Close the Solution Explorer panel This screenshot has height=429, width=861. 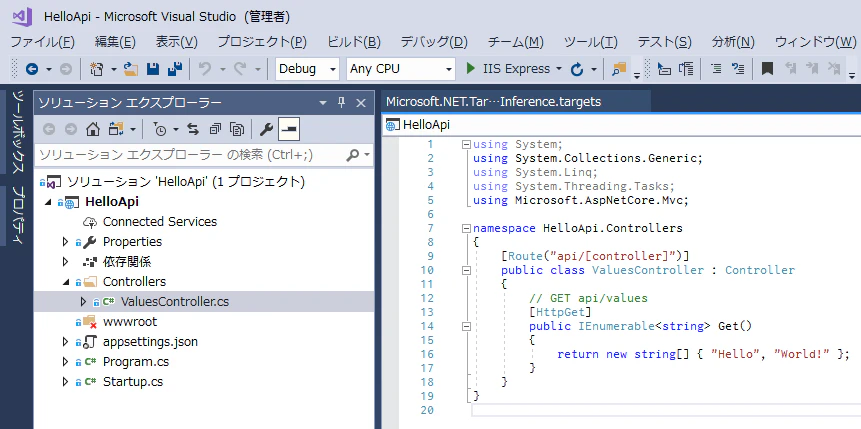(361, 103)
